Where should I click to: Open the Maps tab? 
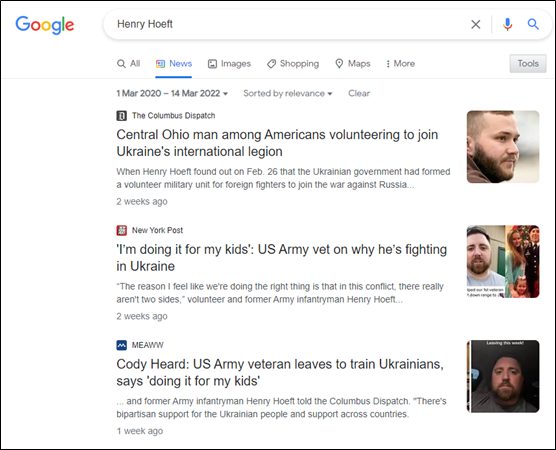click(x=353, y=63)
